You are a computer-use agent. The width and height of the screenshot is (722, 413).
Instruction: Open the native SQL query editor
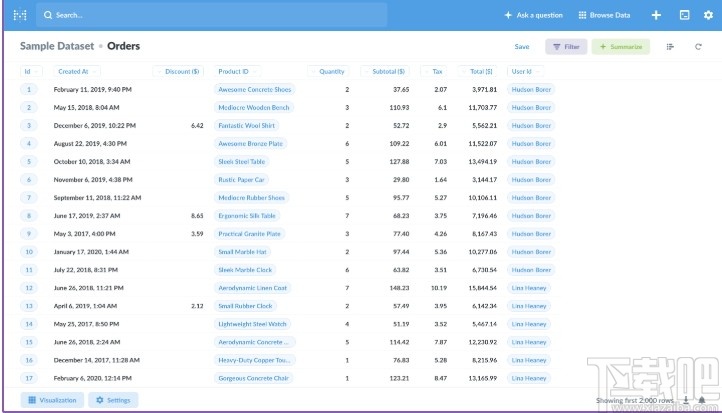coord(684,15)
